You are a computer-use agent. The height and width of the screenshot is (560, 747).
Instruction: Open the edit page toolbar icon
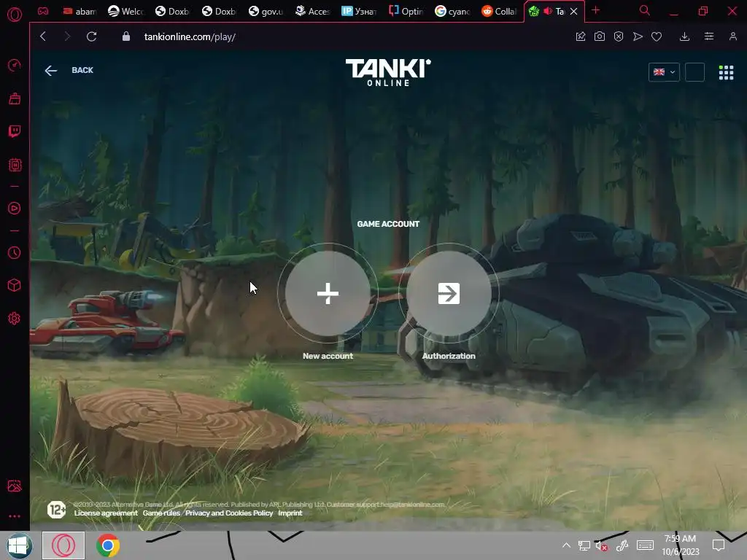coord(580,36)
